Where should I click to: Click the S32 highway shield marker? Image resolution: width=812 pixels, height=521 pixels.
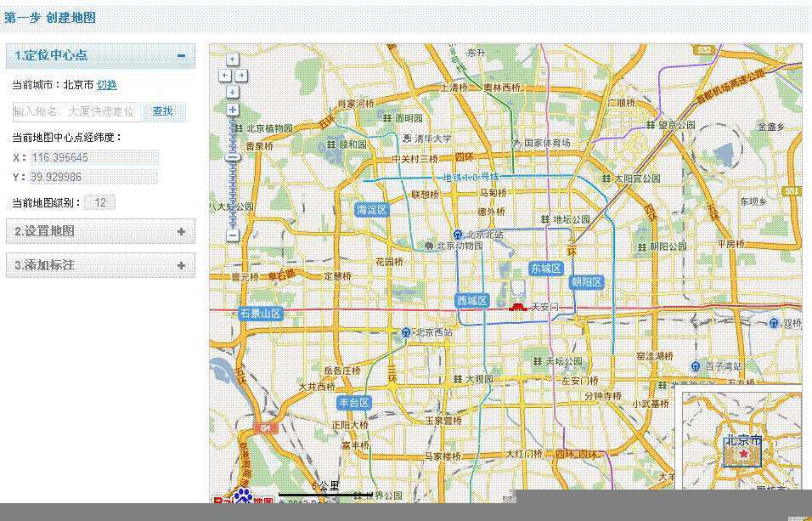click(704, 49)
